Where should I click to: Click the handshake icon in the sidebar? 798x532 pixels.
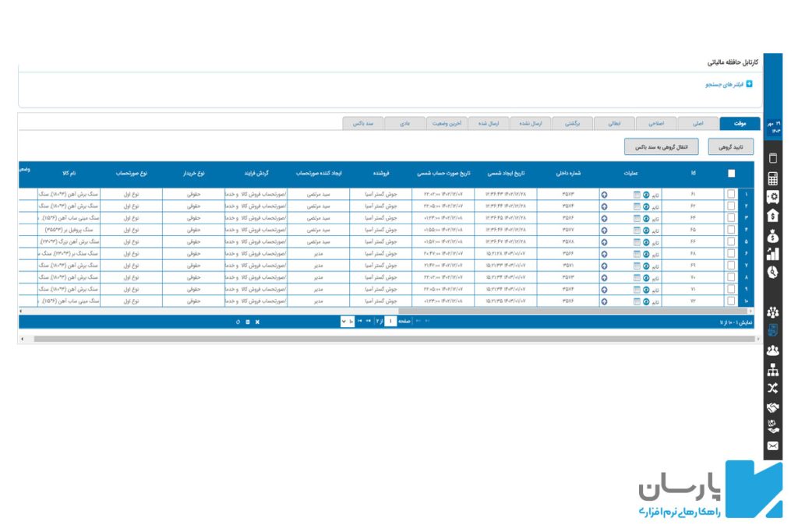pos(773,407)
